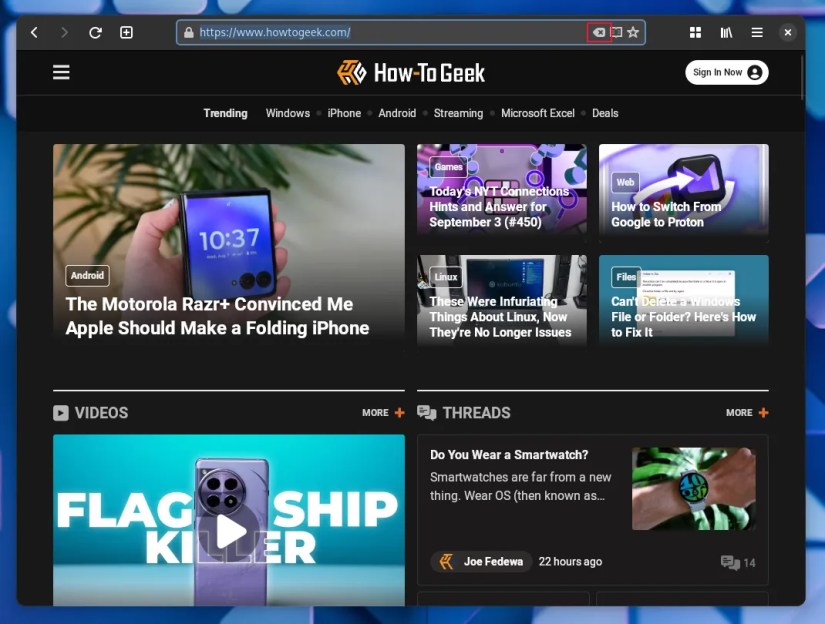Click MORE in Threads section
The height and width of the screenshot is (624, 825).
point(747,413)
